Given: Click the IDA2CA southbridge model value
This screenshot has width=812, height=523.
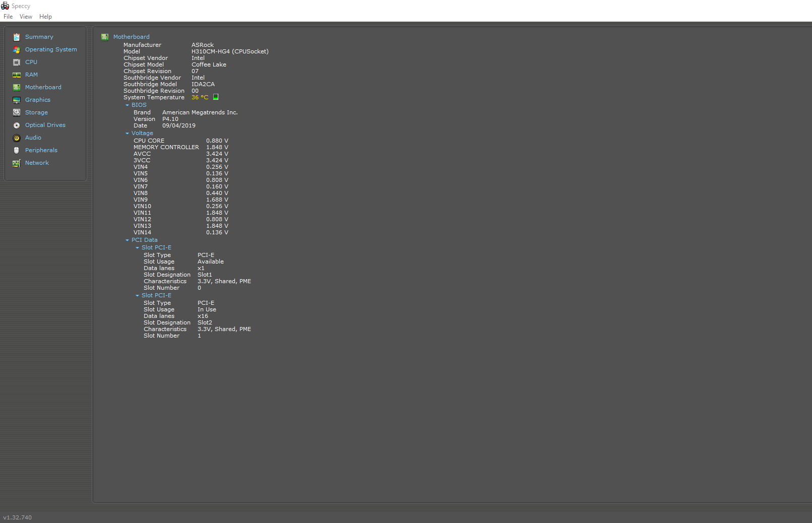Looking at the screenshot, I should point(203,84).
